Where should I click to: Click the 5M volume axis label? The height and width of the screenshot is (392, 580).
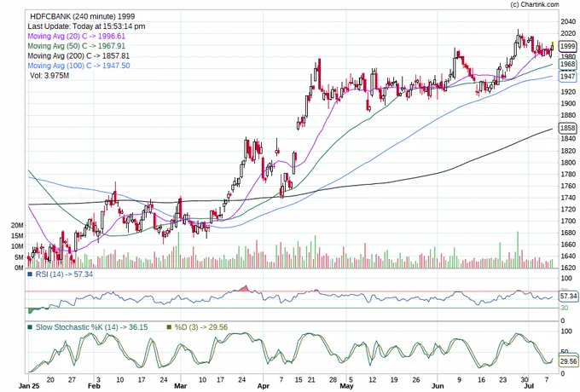pyautogui.click(x=19, y=257)
